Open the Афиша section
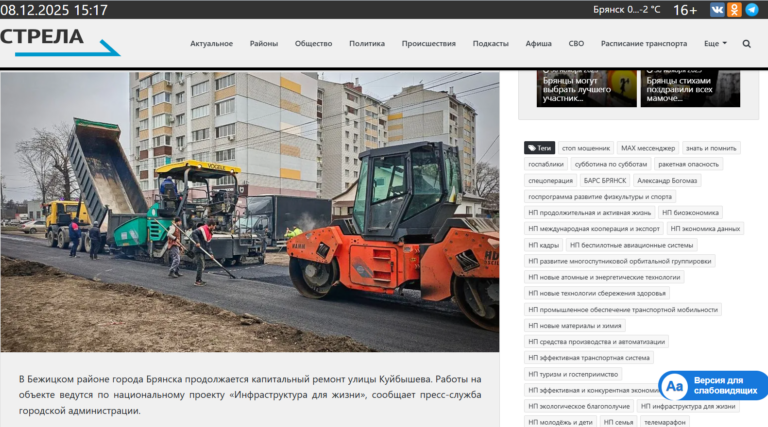768x427 pixels. click(x=538, y=44)
